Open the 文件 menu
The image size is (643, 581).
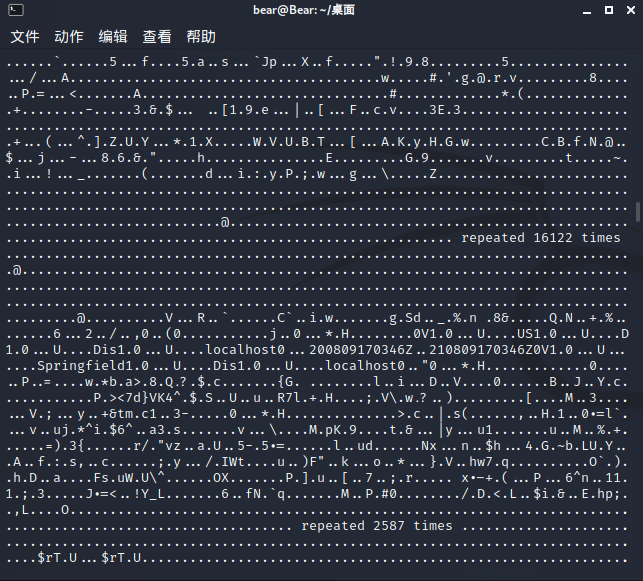[x=25, y=36]
